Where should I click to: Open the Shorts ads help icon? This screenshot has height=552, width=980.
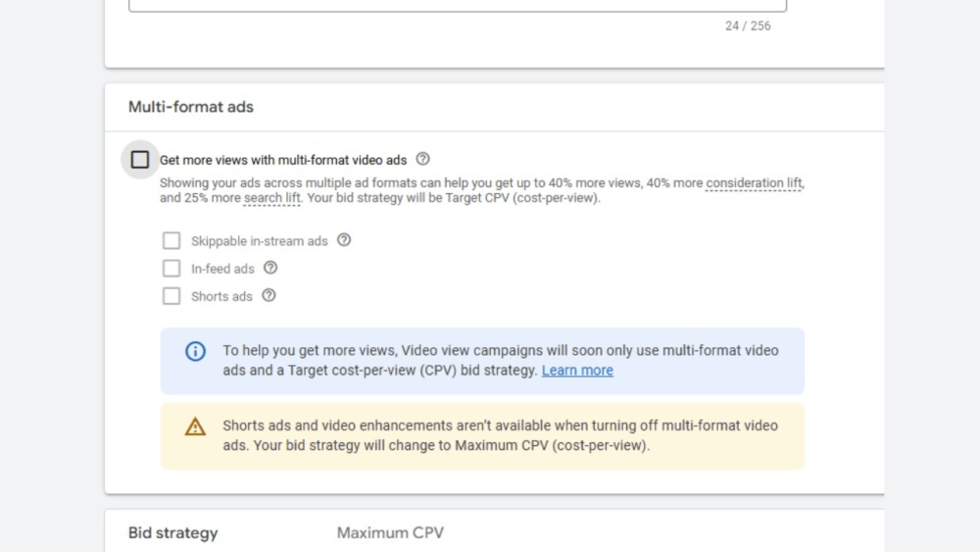pos(269,296)
